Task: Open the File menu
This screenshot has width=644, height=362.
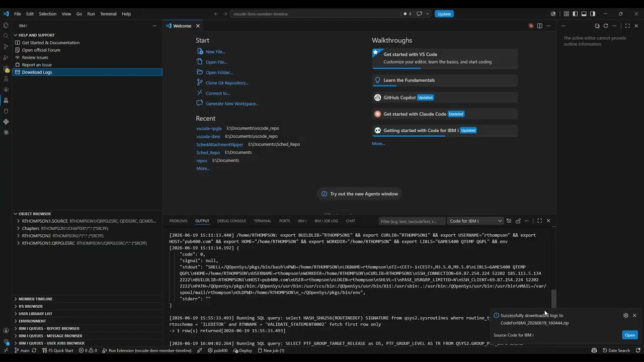Action: (x=18, y=14)
